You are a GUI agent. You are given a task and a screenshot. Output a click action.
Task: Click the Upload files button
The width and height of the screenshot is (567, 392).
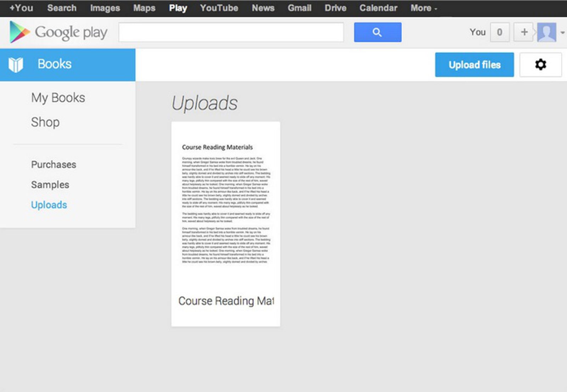click(x=475, y=65)
